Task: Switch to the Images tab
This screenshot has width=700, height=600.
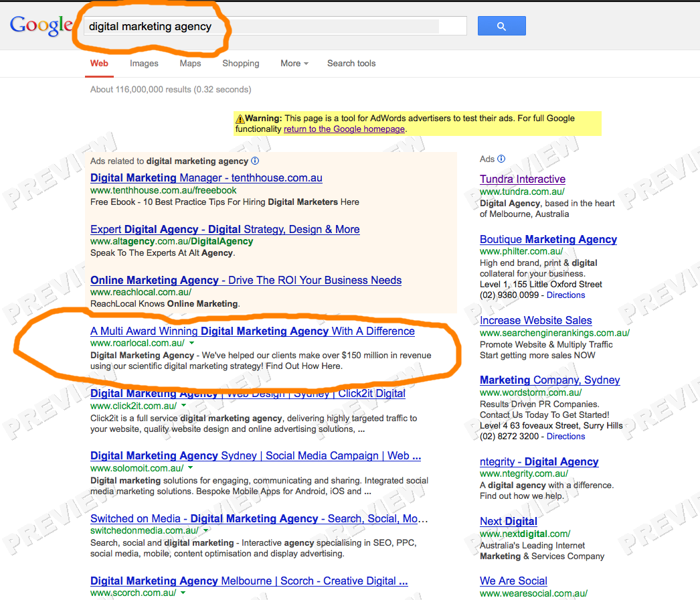Action: coord(144,64)
